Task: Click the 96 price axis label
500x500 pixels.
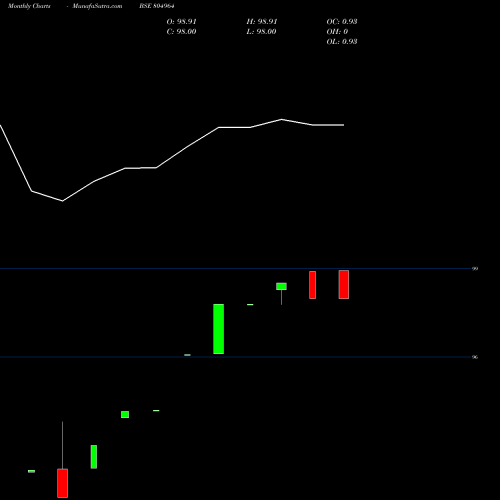Action: tap(475, 357)
